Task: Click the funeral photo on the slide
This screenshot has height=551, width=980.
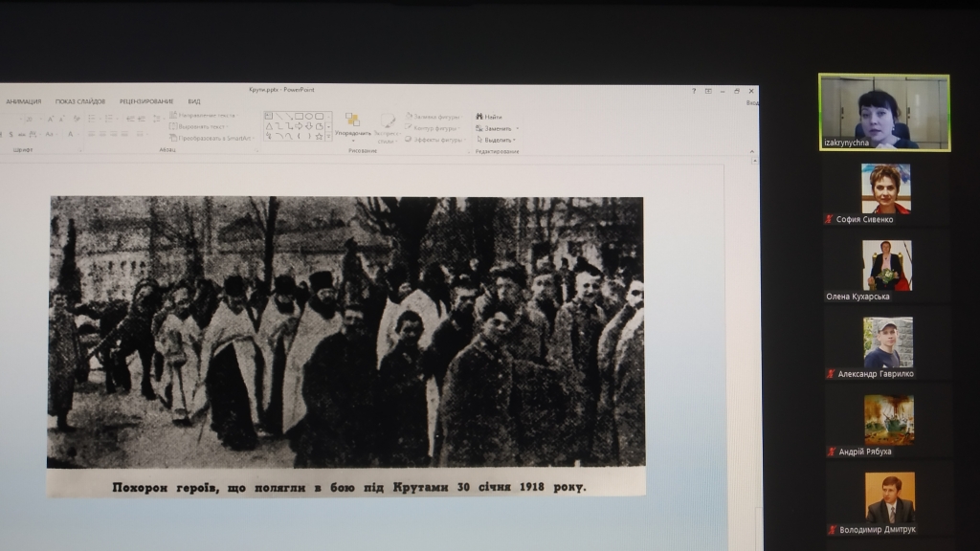Action: coord(346,332)
